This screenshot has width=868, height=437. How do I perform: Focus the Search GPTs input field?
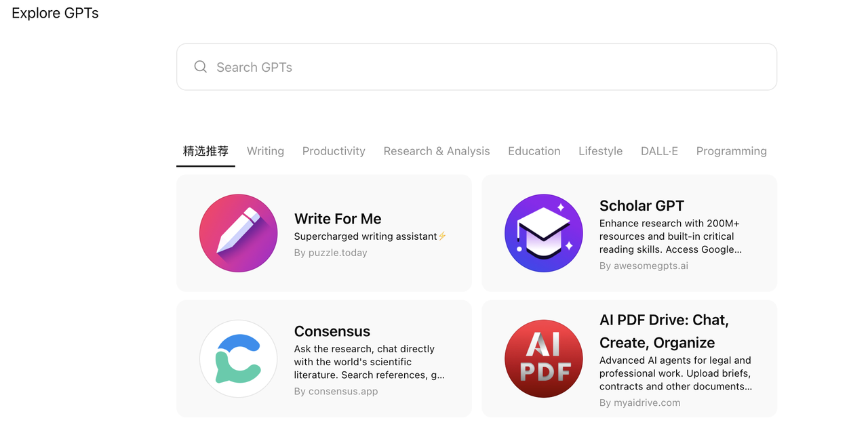(x=488, y=67)
